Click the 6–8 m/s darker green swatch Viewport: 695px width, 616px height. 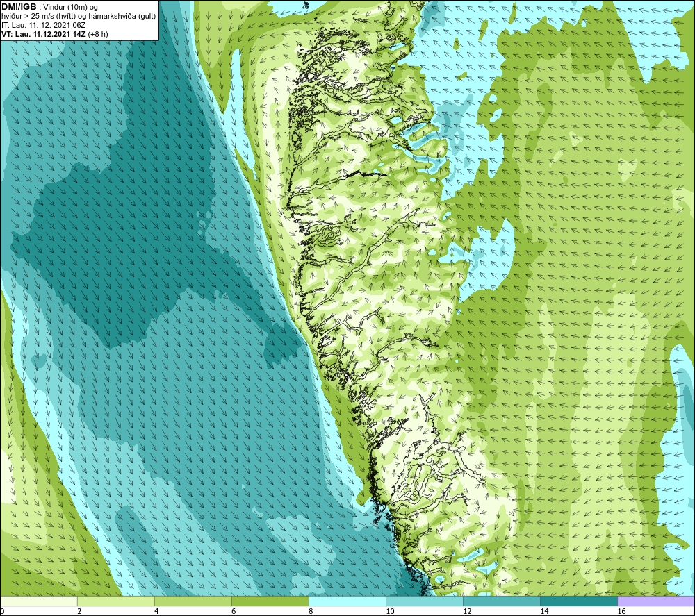pos(270,601)
